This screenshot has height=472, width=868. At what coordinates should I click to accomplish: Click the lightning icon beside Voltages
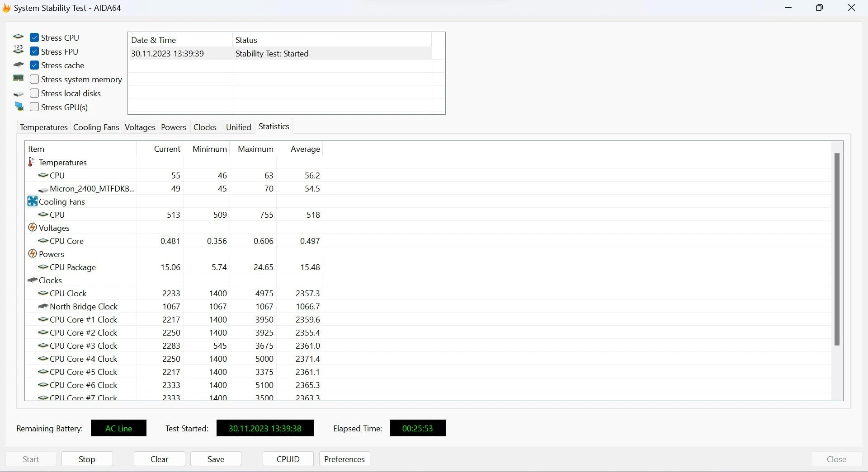pyautogui.click(x=32, y=227)
